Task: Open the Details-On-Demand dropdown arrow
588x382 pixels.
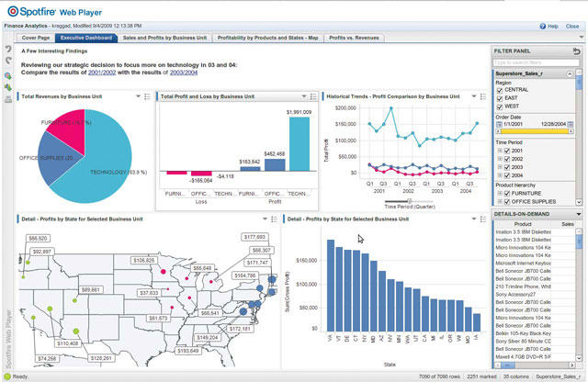Action: (579, 214)
